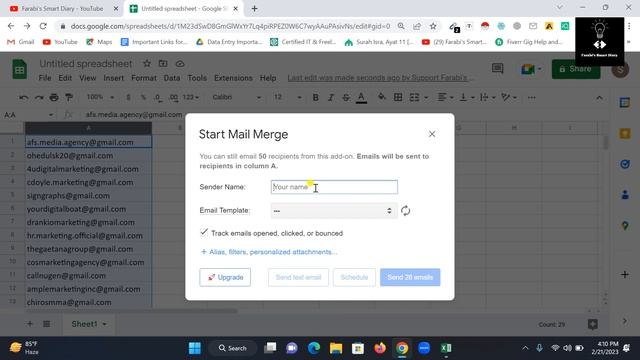The width and height of the screenshot is (640, 360).
Task: Click the All sheets list icon
Action: (47, 324)
